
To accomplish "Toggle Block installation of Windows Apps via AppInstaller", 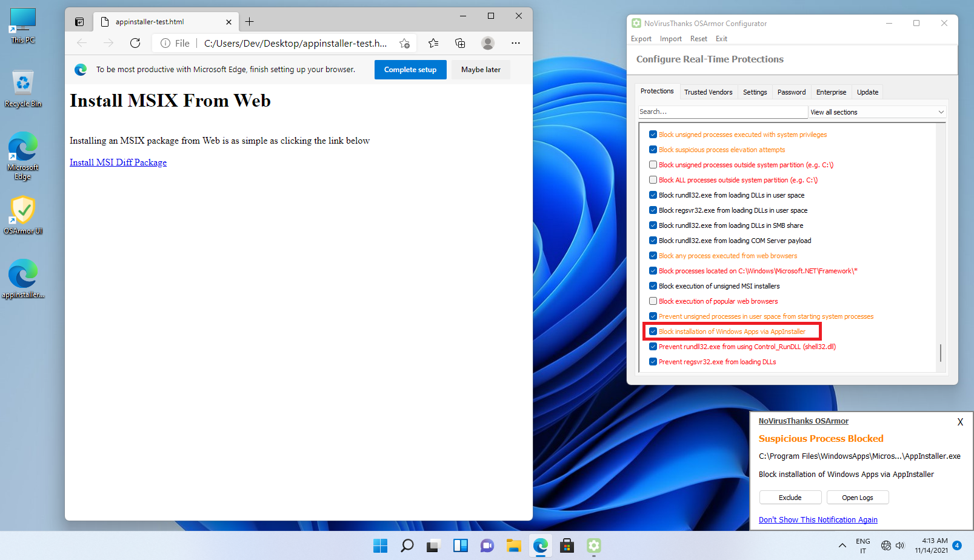I will click(x=653, y=332).
